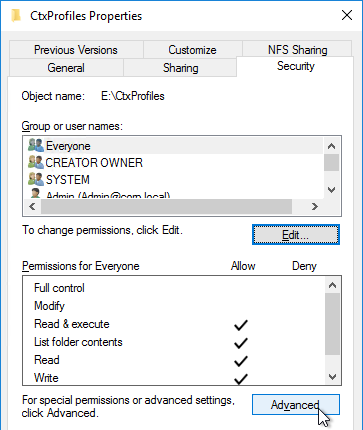Click the List folder contents label

pyautogui.click(x=78, y=342)
